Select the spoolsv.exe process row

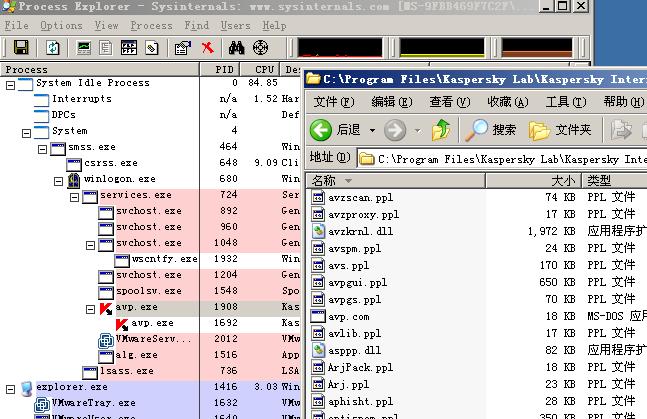pyautogui.click(x=149, y=291)
